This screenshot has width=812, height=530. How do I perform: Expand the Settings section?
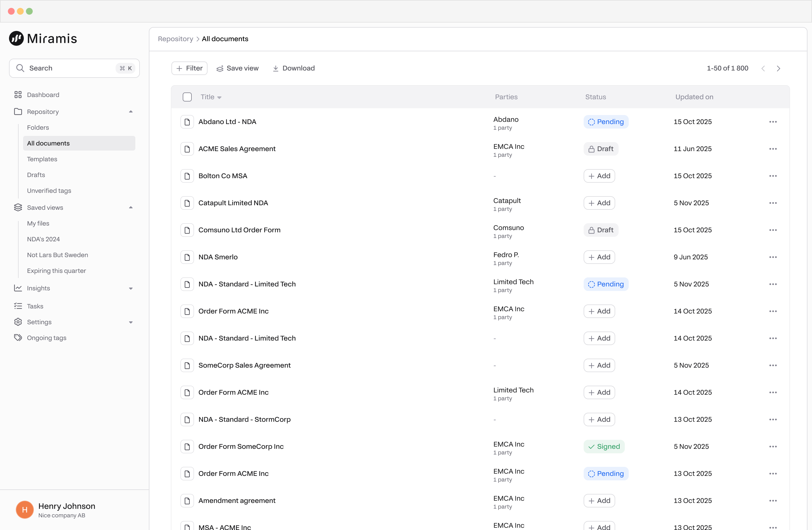[x=131, y=322]
